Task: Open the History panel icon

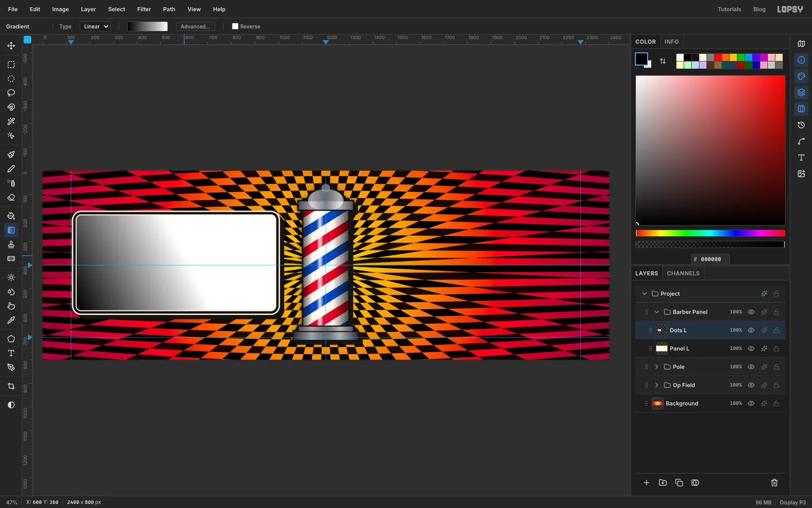Action: pos(801,125)
